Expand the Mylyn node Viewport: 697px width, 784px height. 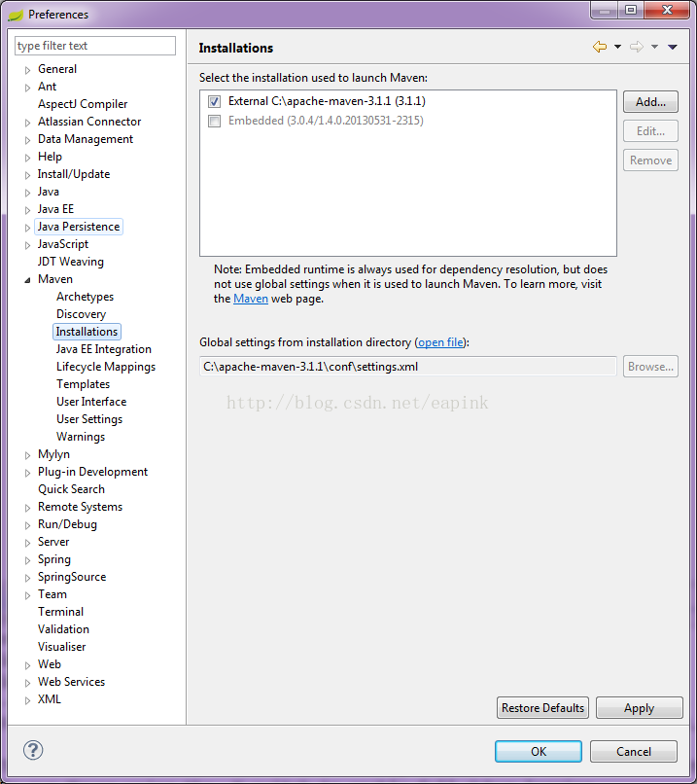click(x=28, y=455)
